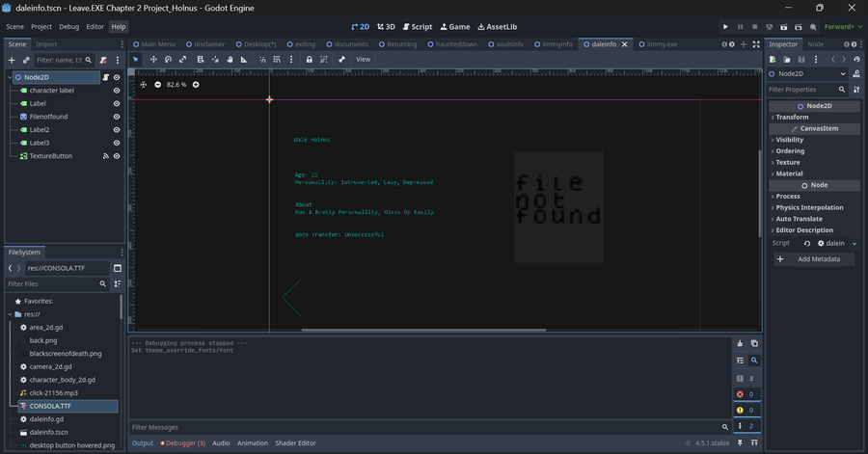Expand the Visibility section

point(814,140)
